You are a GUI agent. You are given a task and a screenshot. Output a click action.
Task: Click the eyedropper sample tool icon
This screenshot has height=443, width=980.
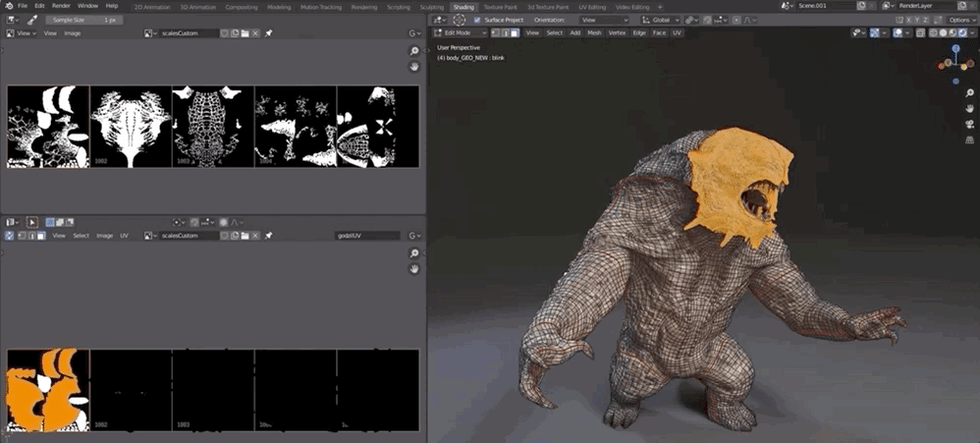click(32, 20)
